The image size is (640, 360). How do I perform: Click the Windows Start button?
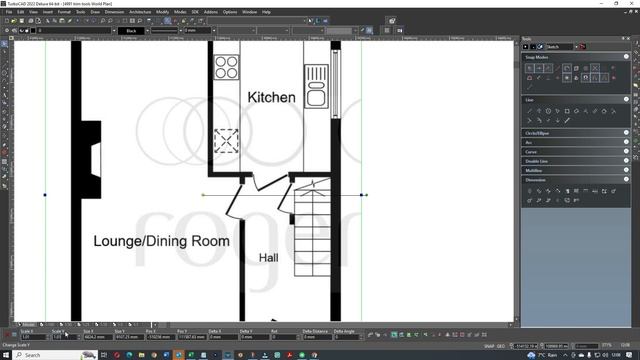pos(6,355)
